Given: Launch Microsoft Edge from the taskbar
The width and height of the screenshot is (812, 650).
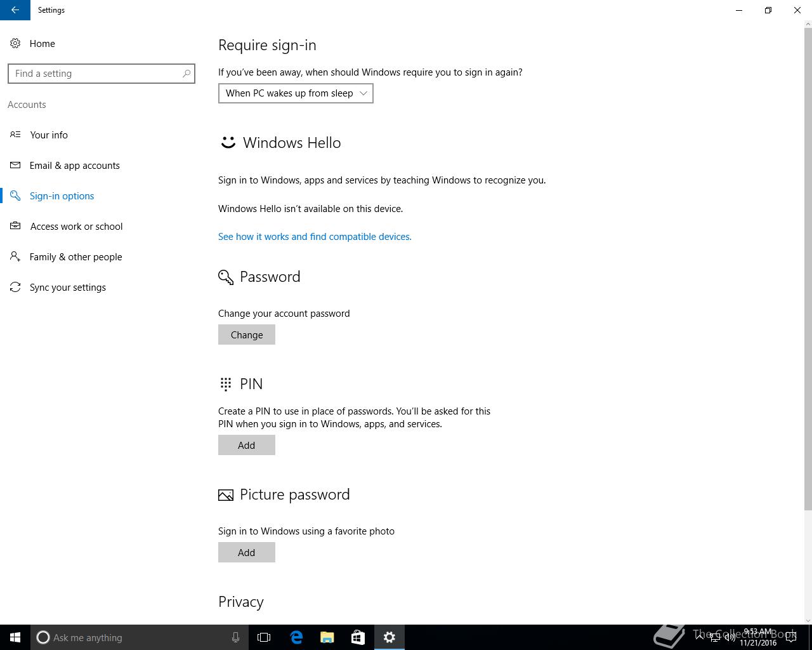Looking at the screenshot, I should pyautogui.click(x=296, y=637).
